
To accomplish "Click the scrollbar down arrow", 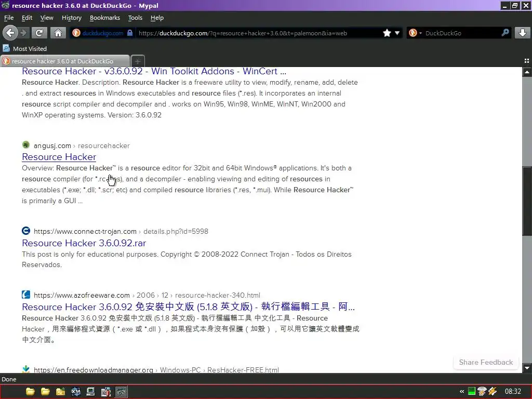I will click(527, 368).
